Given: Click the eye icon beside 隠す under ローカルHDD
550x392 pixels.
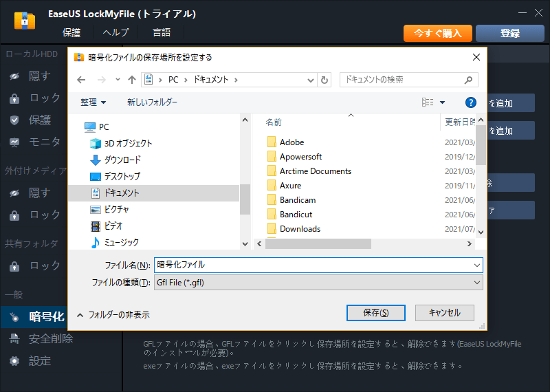Looking at the screenshot, I should 14,76.
